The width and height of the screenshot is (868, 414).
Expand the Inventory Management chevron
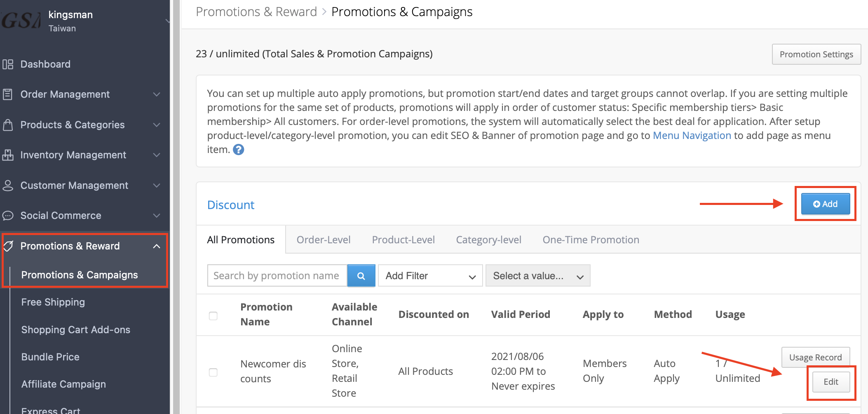coord(157,155)
